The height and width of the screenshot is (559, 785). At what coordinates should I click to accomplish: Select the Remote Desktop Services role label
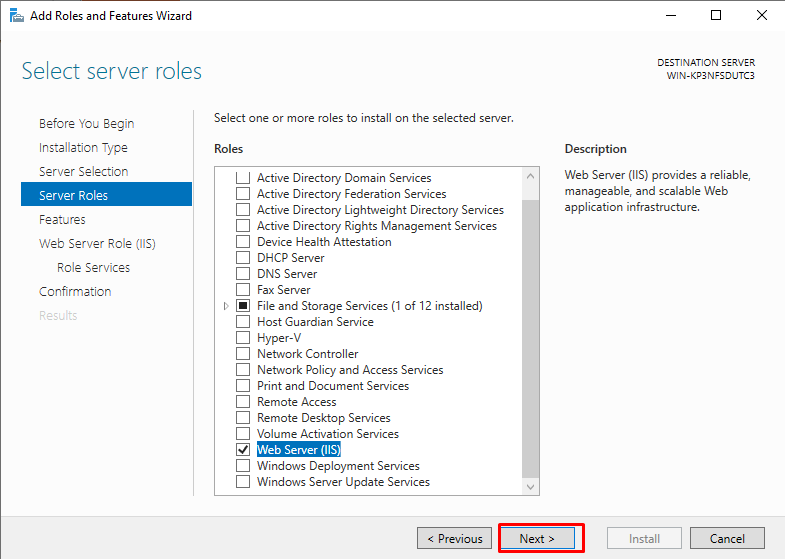[323, 417]
